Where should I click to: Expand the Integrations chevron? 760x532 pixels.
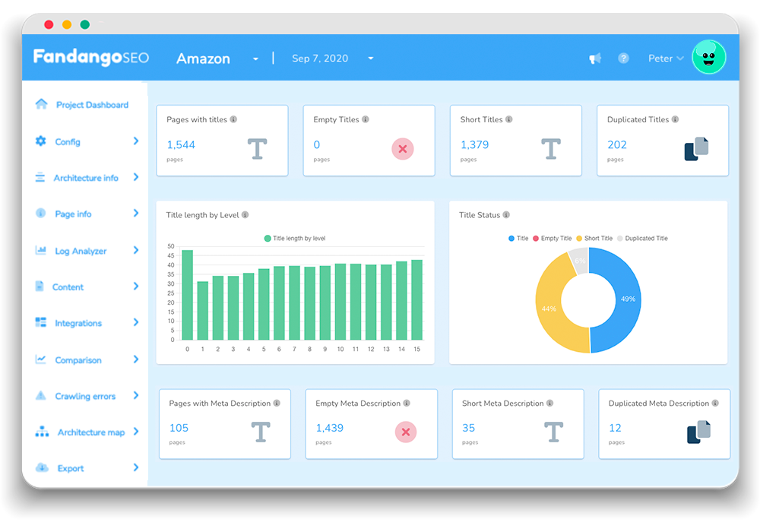(x=136, y=322)
